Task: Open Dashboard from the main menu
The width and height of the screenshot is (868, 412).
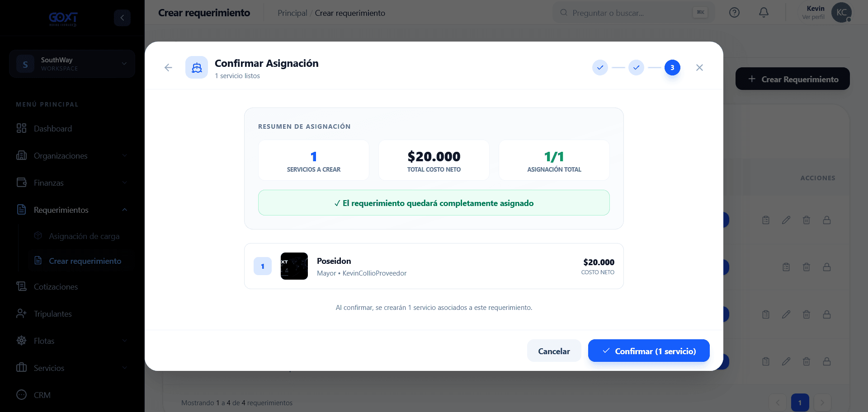Action: click(53, 129)
